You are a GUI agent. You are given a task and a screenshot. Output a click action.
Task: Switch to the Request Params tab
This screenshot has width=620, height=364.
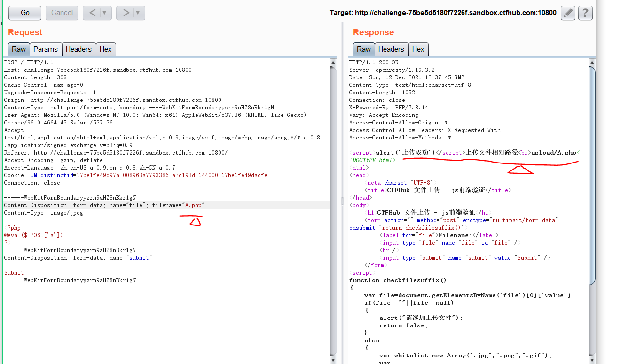click(46, 49)
